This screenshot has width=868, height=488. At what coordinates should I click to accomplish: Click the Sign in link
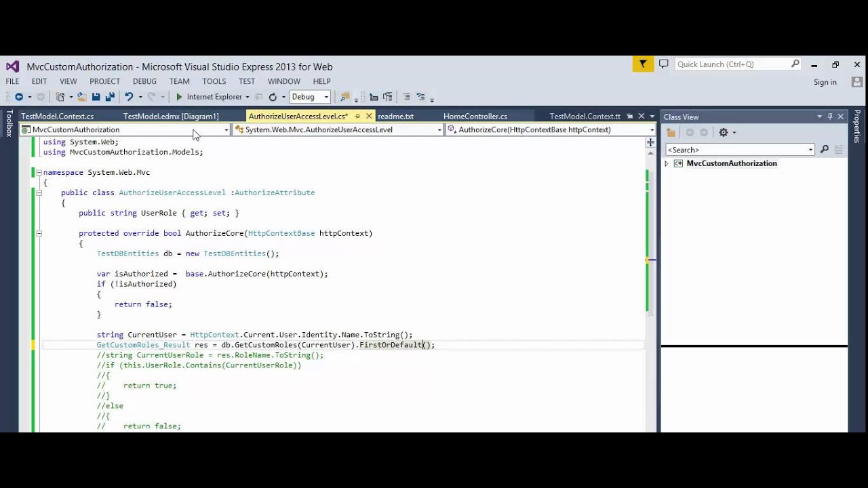825,82
